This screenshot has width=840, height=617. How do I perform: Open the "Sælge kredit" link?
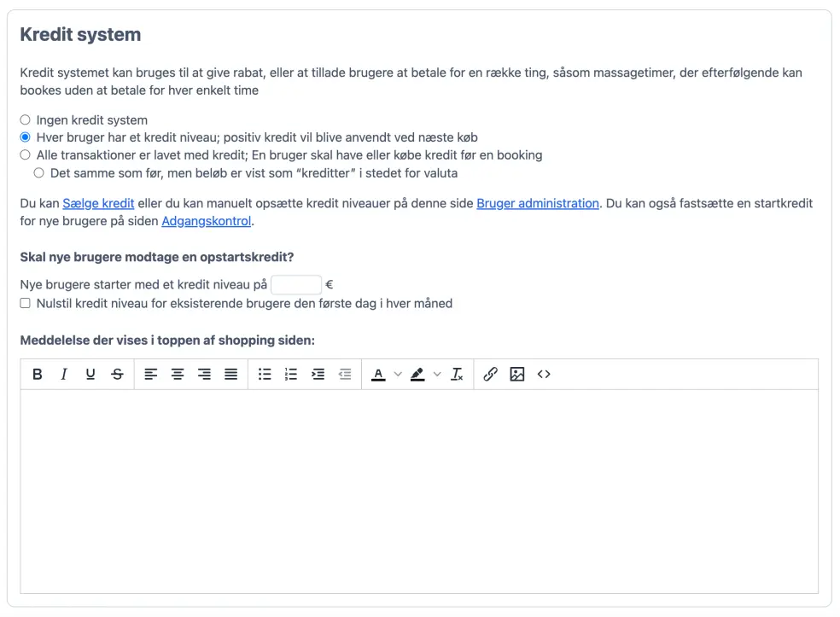(98, 203)
